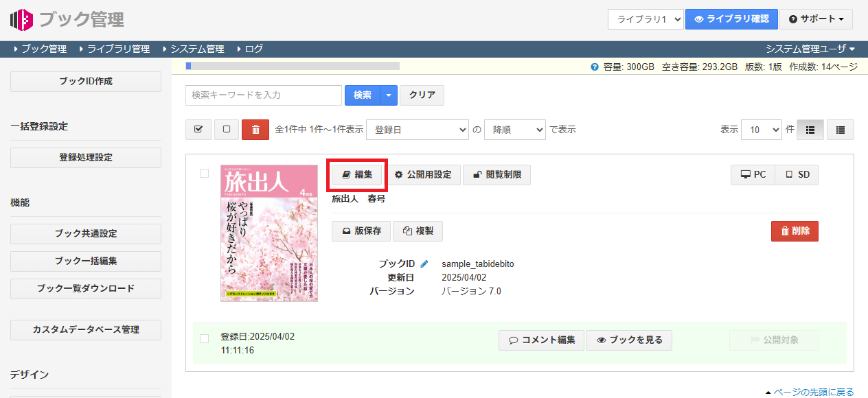Open the 降順 sort order dropdown
Image resolution: width=868 pixels, height=398 pixels.
coord(514,129)
